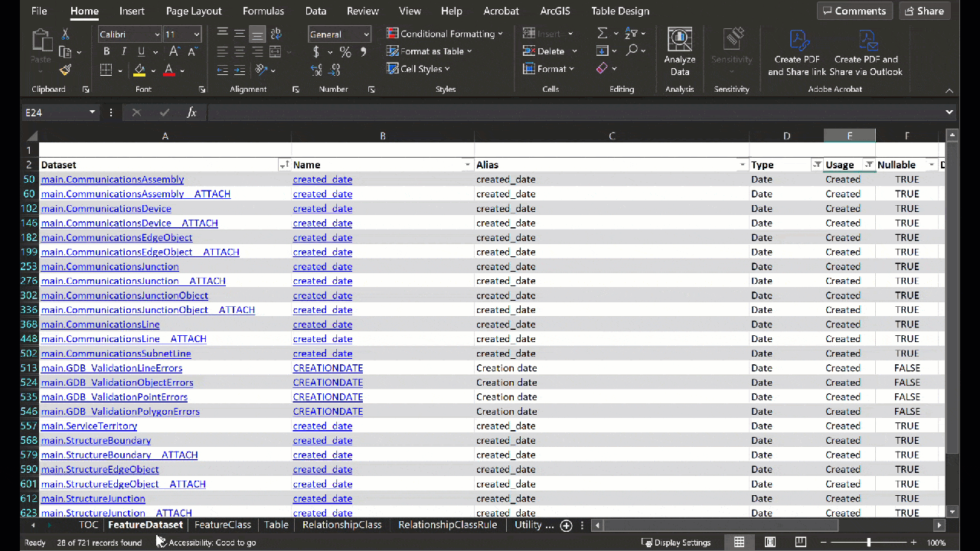Click the Cut scissors icon
The height and width of the screenshot is (551, 980).
coord(65,34)
